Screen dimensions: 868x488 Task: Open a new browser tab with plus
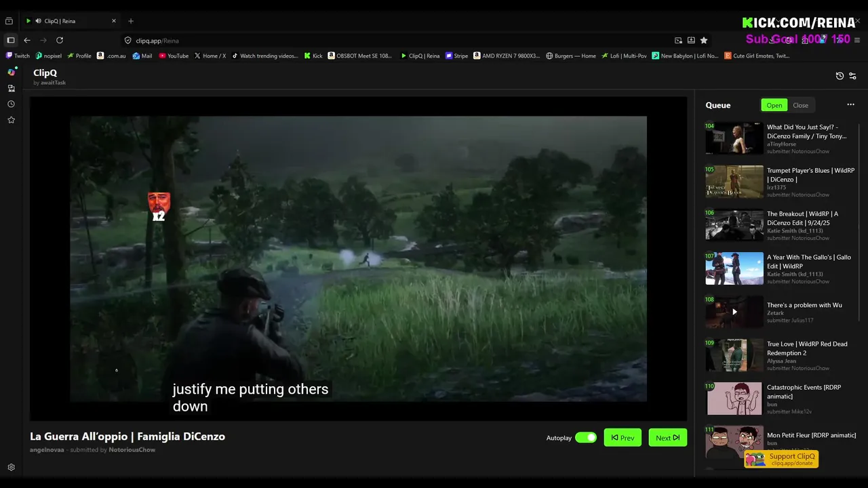[131, 21]
